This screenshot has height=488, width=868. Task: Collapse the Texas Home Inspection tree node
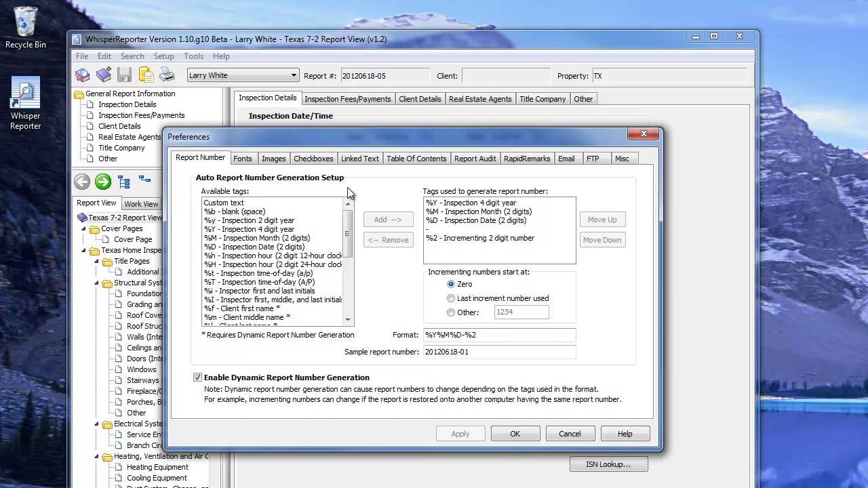tap(85, 251)
